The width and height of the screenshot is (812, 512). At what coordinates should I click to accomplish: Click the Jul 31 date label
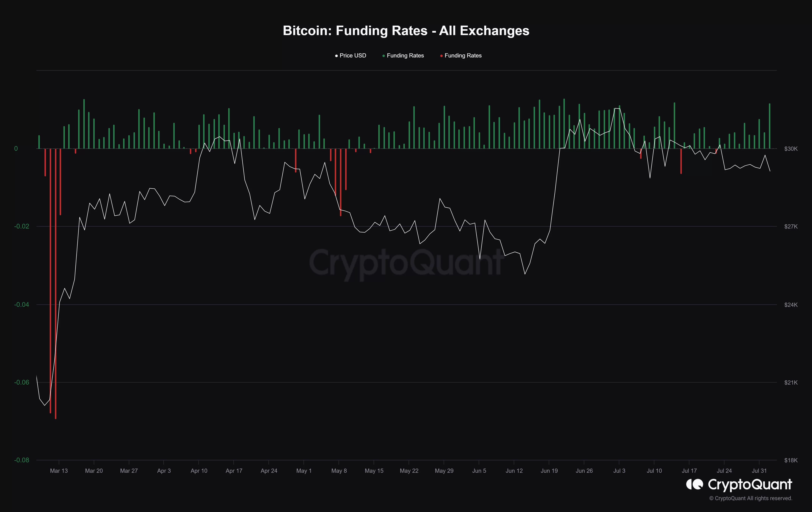pos(759,470)
